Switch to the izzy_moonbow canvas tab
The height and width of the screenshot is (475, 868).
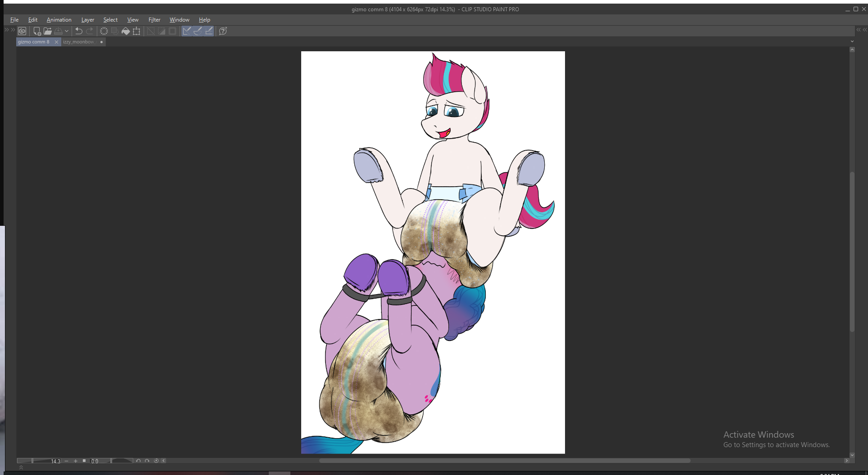coord(79,42)
